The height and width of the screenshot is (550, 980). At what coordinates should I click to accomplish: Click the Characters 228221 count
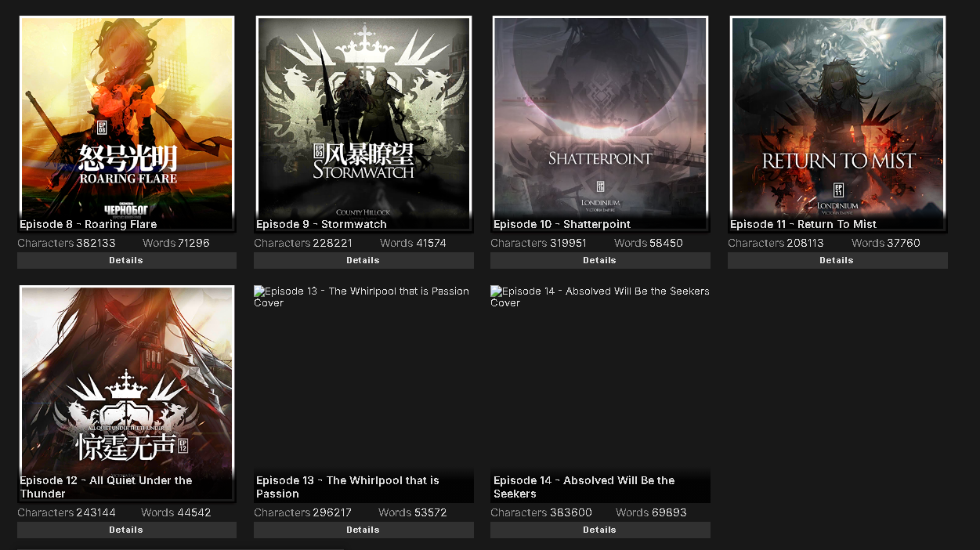click(x=303, y=243)
